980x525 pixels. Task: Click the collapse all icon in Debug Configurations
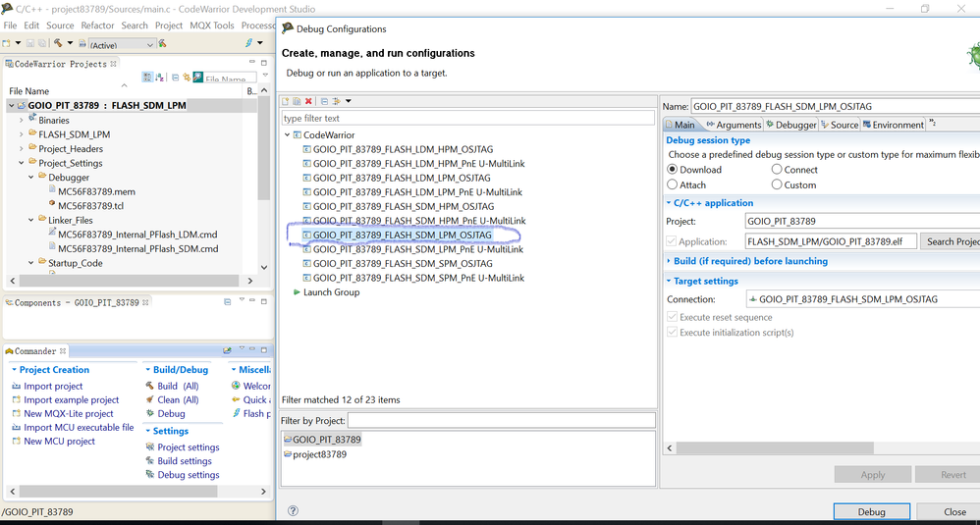[x=324, y=101]
